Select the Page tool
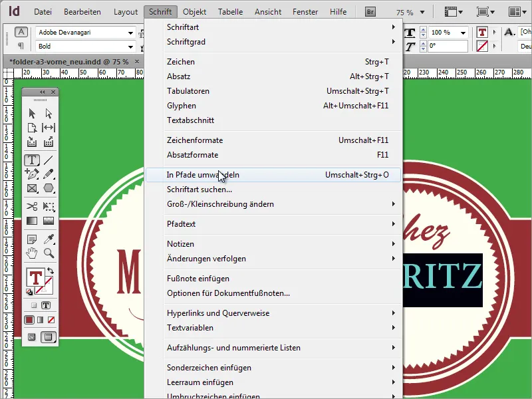 [x=32, y=128]
